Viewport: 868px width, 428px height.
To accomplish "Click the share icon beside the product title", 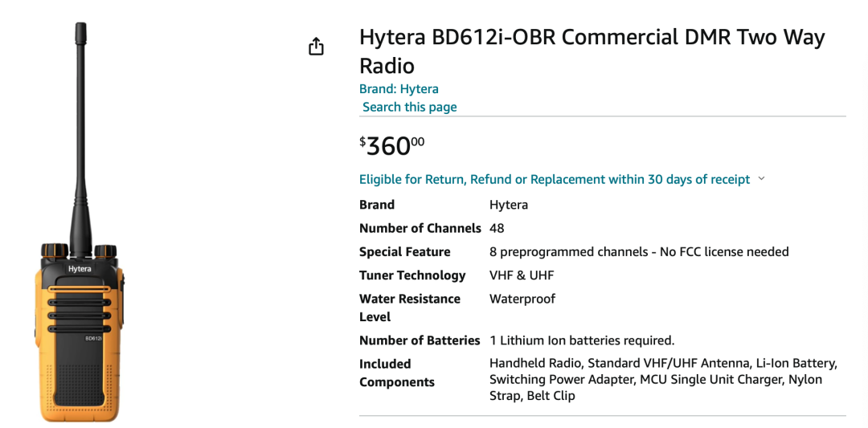I will point(316,47).
